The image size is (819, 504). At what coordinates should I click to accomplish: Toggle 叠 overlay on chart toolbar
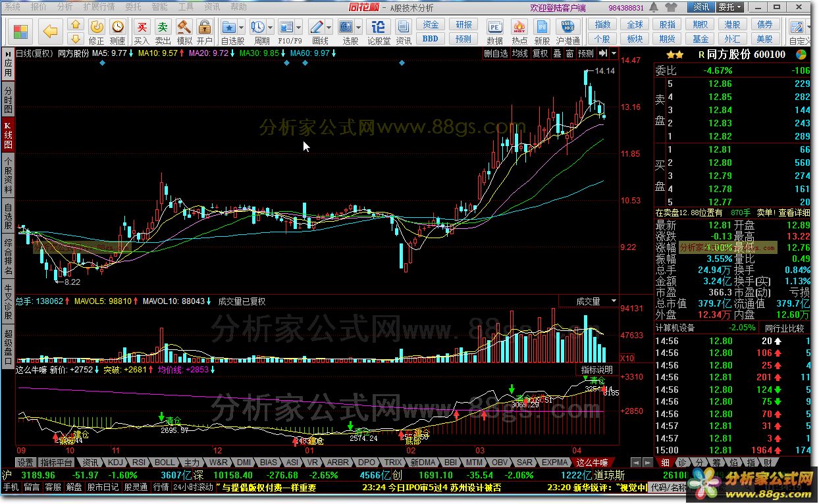point(557,53)
